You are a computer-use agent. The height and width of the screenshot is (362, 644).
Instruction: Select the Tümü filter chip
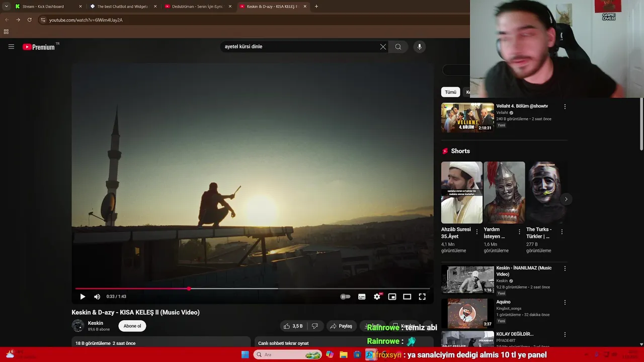pos(450,92)
